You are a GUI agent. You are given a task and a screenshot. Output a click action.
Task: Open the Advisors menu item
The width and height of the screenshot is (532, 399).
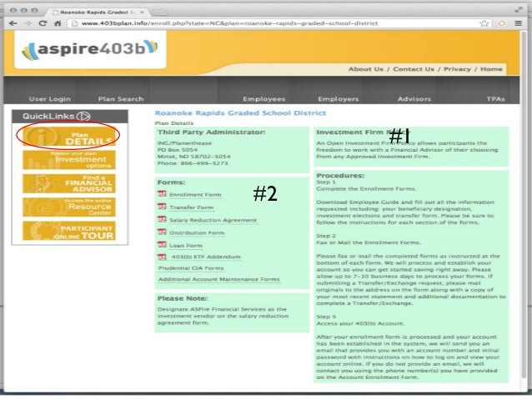coord(414,99)
